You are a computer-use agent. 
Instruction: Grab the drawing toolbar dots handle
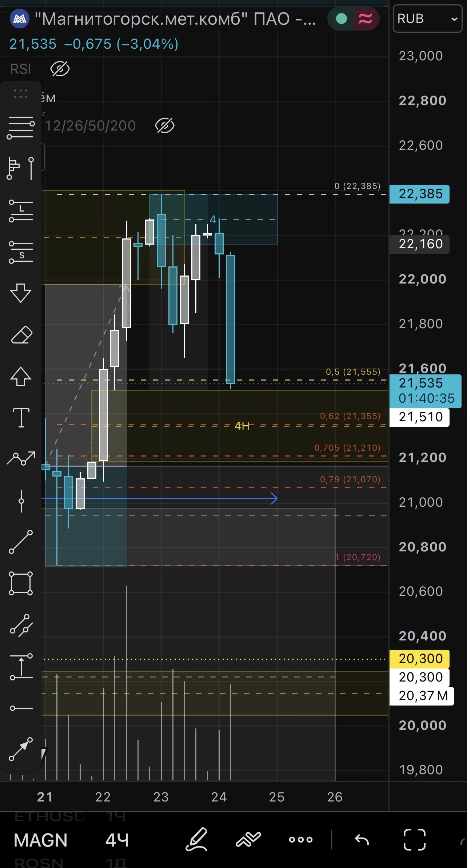click(x=21, y=94)
